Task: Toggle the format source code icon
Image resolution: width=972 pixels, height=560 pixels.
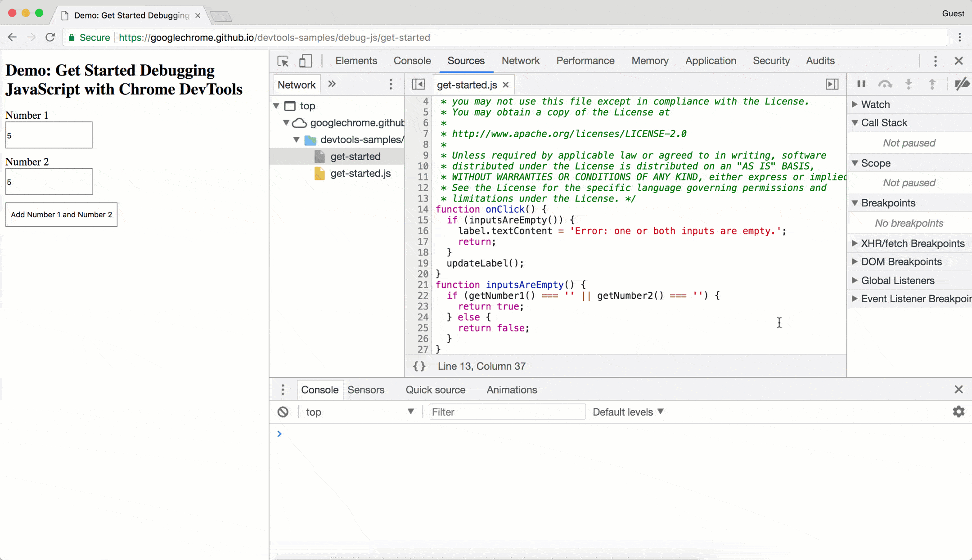Action: coord(418,366)
